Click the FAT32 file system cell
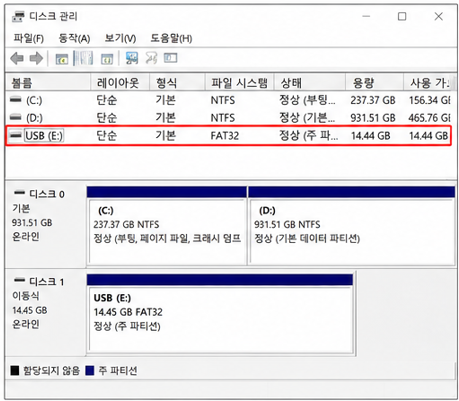Screen dimensions: 459x401 (x=225, y=136)
